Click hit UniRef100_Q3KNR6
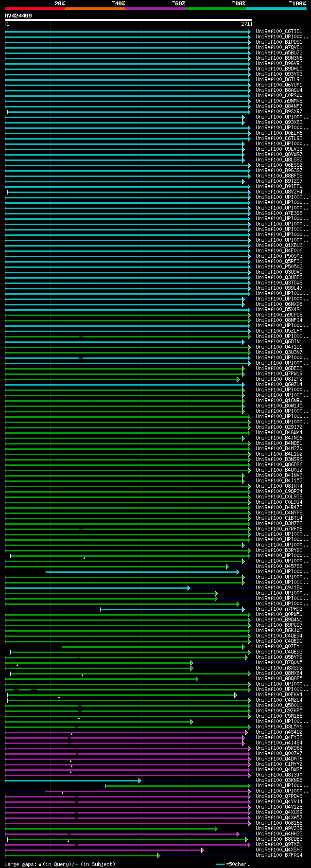The image size is (311, 868). point(279,780)
